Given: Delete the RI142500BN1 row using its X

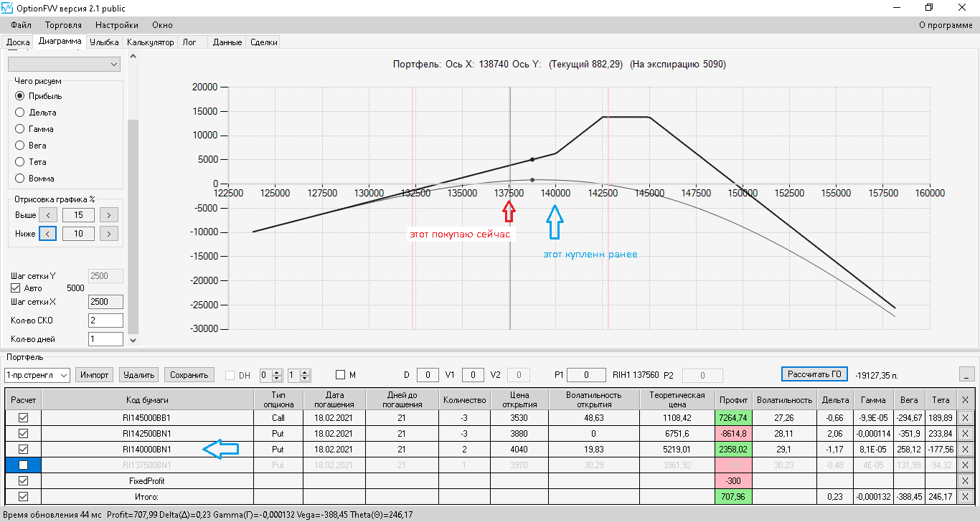Looking at the screenshot, I should 965,433.
